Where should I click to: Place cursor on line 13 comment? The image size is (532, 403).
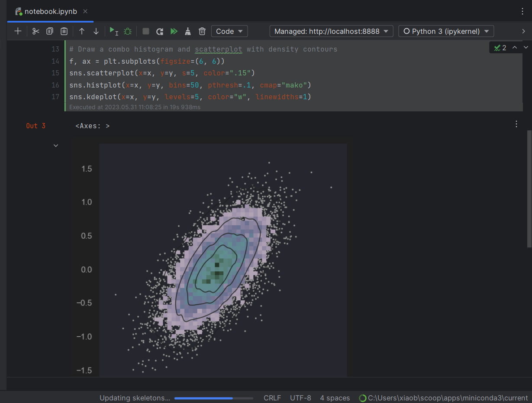click(203, 49)
